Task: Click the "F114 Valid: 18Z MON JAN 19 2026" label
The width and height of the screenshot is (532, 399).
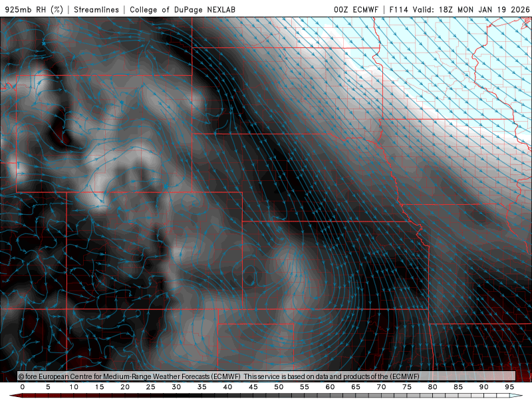Action: point(460,9)
